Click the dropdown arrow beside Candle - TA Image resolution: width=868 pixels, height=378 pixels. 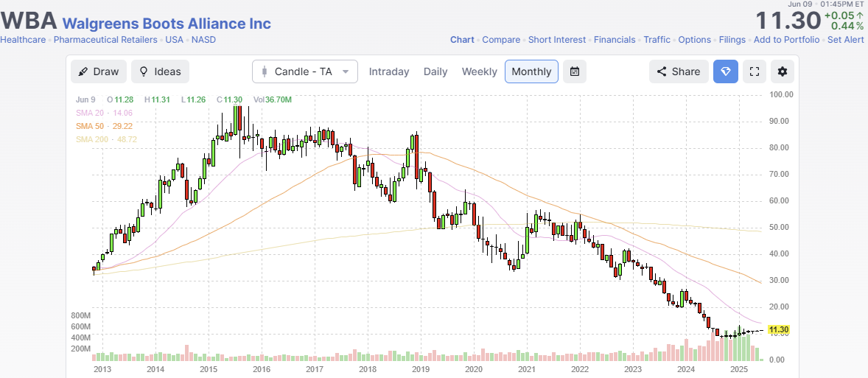coord(346,72)
